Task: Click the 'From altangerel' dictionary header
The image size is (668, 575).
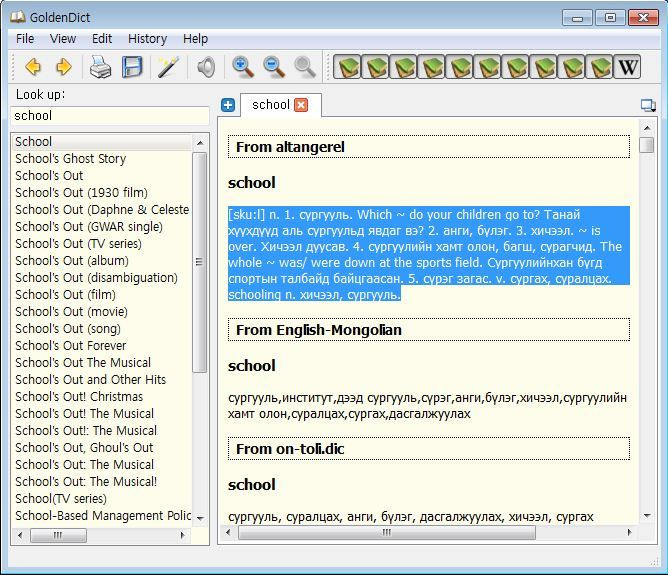Action: pyautogui.click(x=429, y=147)
